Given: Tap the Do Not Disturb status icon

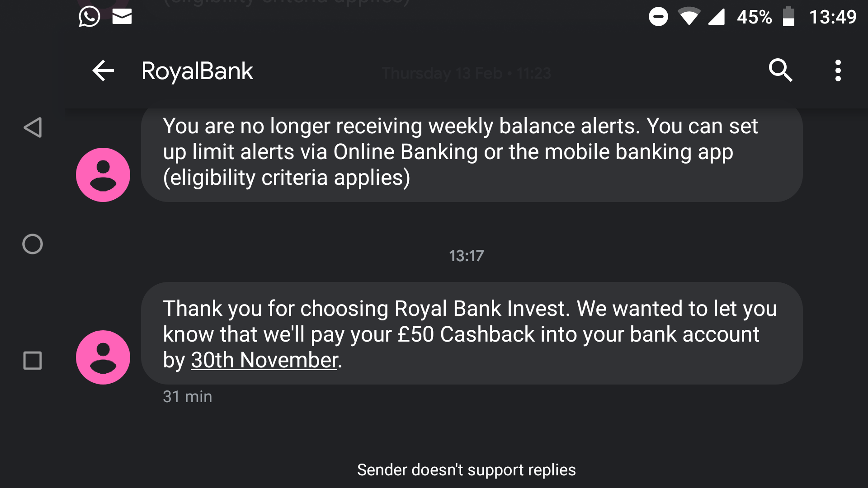Looking at the screenshot, I should pos(658,17).
